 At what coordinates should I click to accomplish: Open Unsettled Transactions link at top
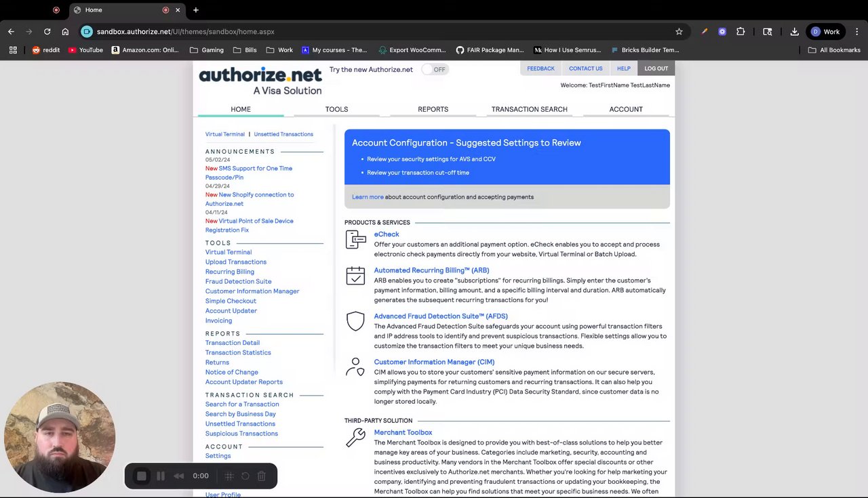(283, 134)
